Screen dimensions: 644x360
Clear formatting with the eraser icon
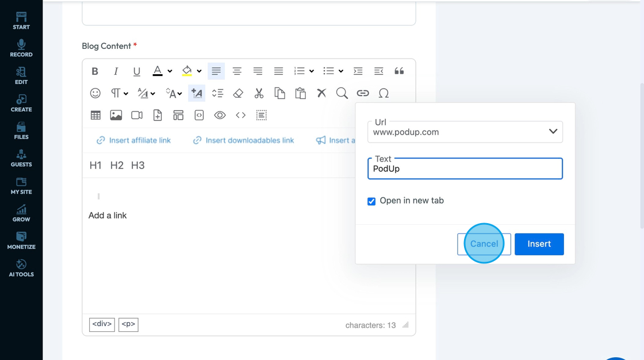238,93
